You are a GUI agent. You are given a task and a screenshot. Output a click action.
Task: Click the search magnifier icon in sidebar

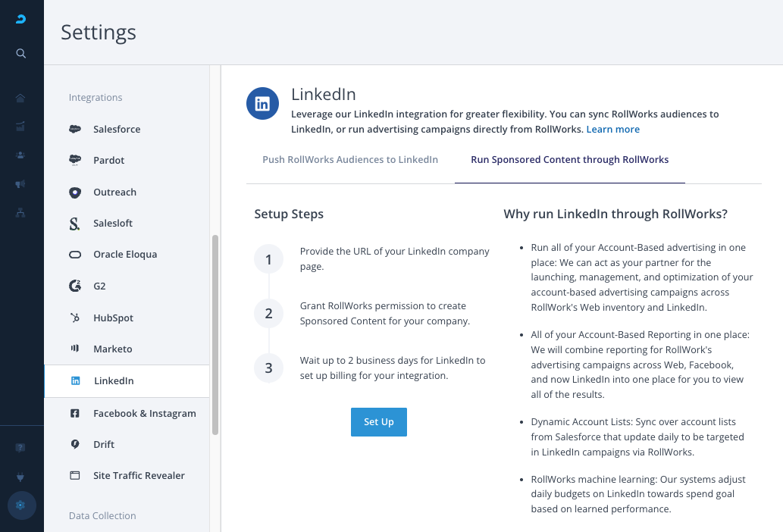coord(21,53)
